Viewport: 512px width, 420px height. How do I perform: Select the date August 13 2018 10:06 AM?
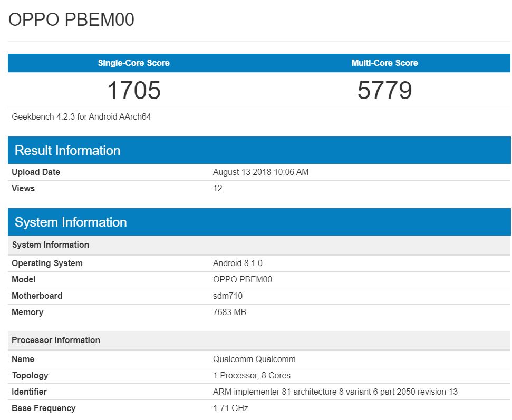click(260, 172)
